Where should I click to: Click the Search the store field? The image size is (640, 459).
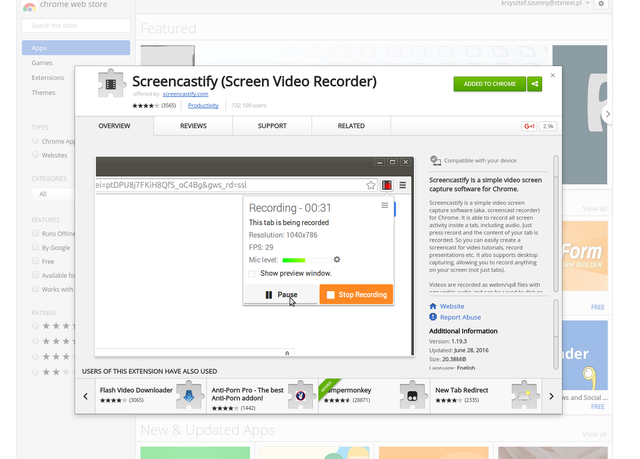(x=76, y=26)
